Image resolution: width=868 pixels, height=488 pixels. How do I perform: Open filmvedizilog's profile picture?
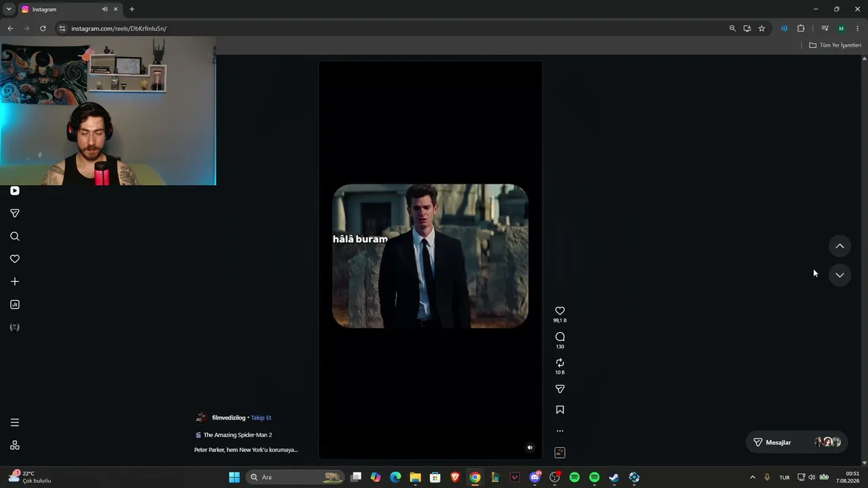coord(201,418)
